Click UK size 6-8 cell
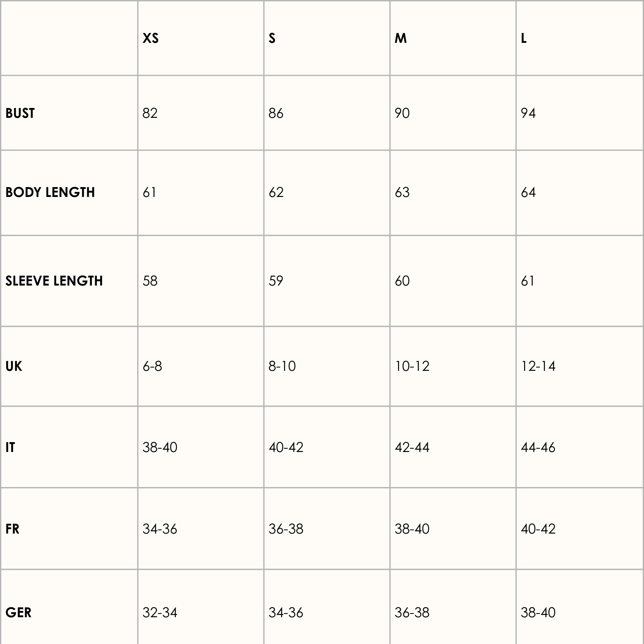The width and height of the screenshot is (644, 644). point(152,366)
